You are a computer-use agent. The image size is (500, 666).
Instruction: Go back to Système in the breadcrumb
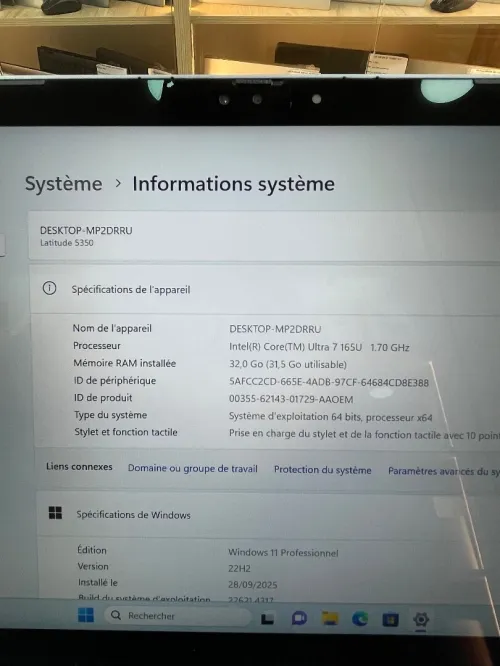click(63, 184)
